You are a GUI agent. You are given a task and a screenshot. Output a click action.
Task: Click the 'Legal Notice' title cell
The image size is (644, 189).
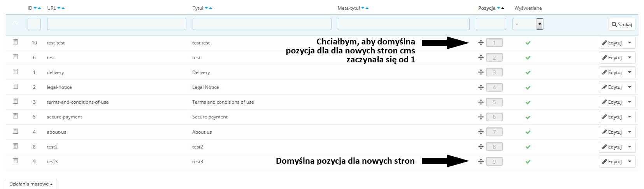click(x=205, y=87)
